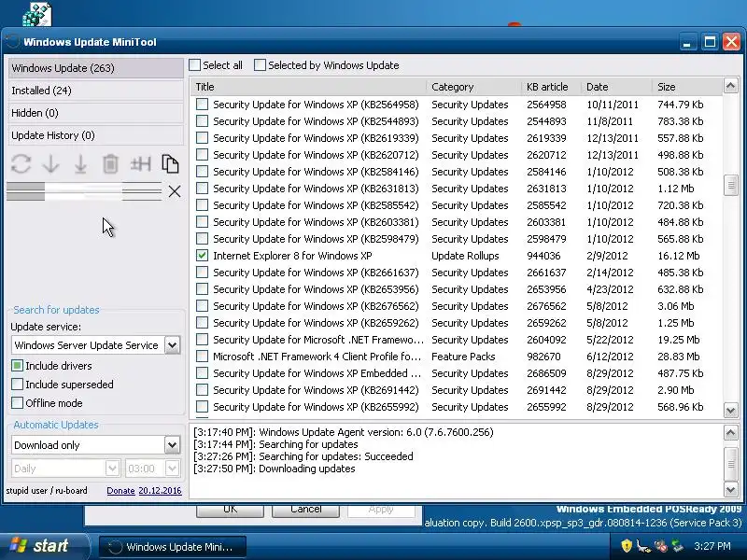Click the hide updates +H icon
Image resolution: width=747 pixels, height=560 pixels.
pos(141,164)
